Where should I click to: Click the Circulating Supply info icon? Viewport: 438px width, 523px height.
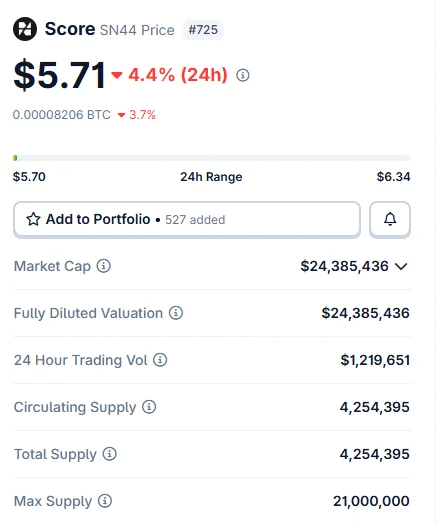[x=149, y=407]
